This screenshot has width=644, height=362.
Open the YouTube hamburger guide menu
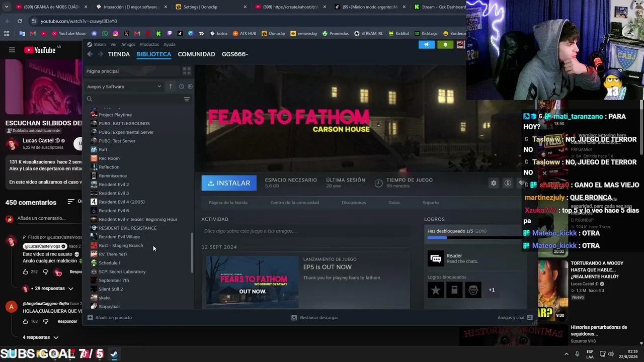click(12, 50)
